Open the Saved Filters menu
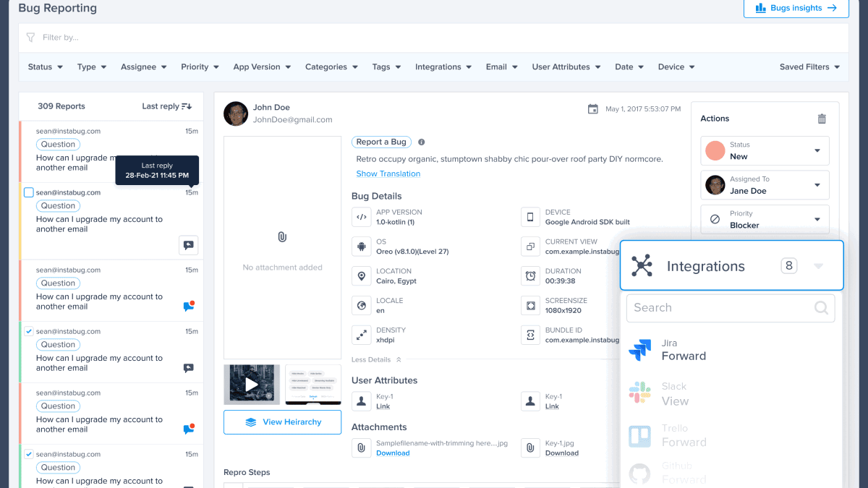The height and width of the screenshot is (488, 868). click(x=809, y=67)
